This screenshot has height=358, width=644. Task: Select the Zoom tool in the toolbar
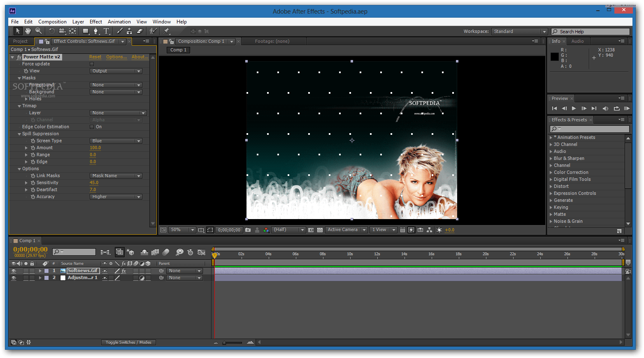(x=37, y=31)
